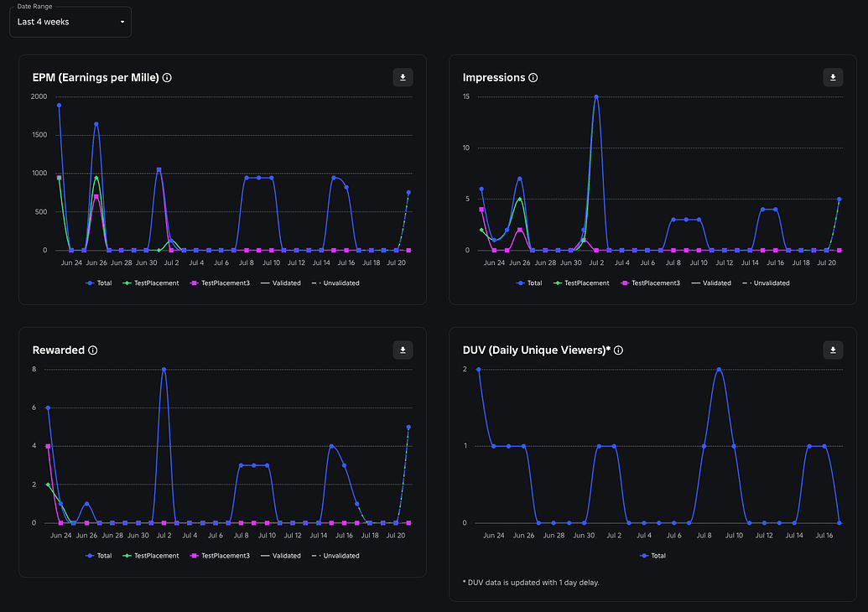Download the EPM chart data

click(403, 77)
